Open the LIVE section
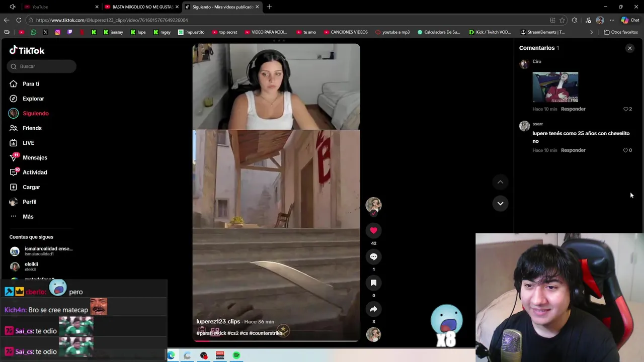Screen dimensions: 644x362 coord(28,143)
